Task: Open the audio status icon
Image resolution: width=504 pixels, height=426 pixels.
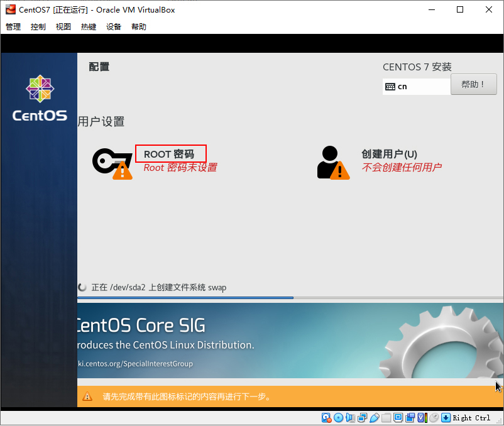Action: (351, 417)
